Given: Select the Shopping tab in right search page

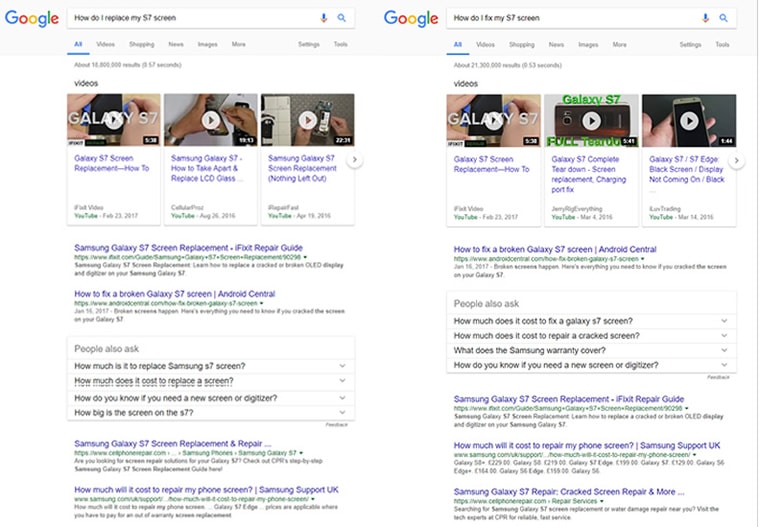Looking at the screenshot, I should click(522, 45).
